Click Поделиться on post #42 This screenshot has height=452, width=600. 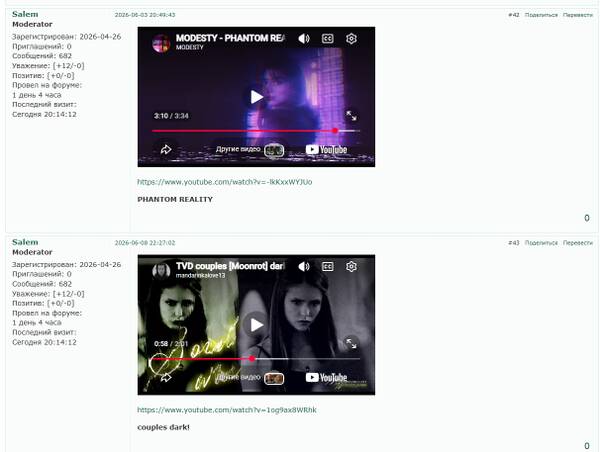coord(541,15)
